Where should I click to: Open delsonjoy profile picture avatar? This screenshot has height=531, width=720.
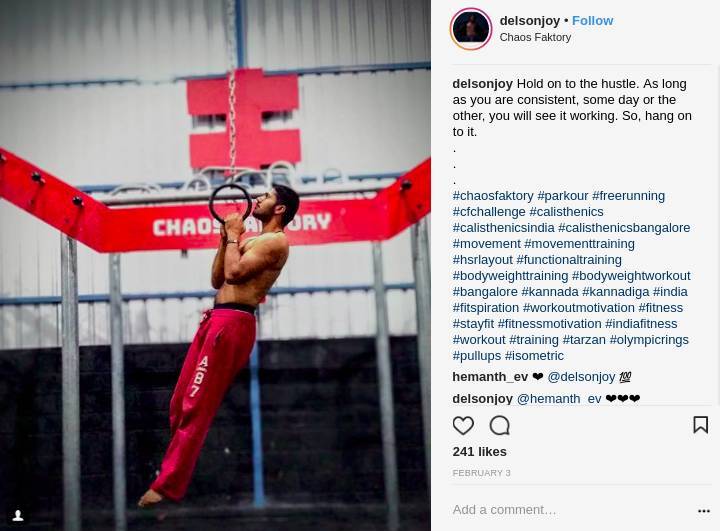[471, 28]
